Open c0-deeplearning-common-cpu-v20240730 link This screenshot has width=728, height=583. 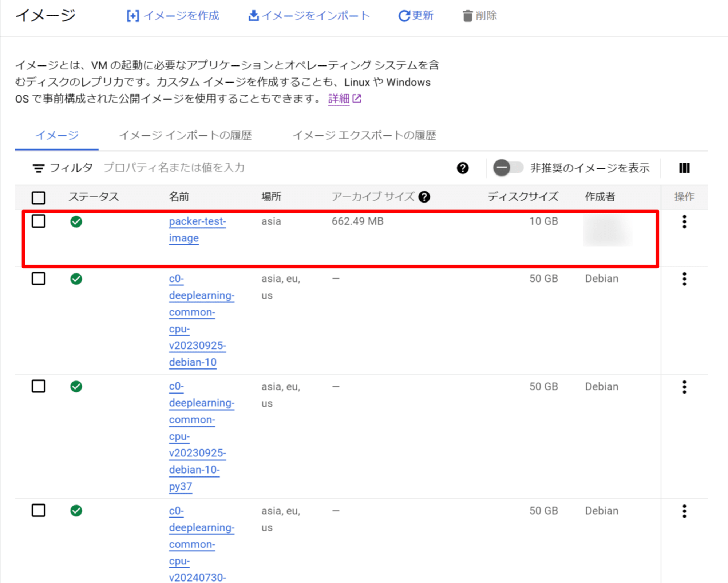tap(202, 544)
